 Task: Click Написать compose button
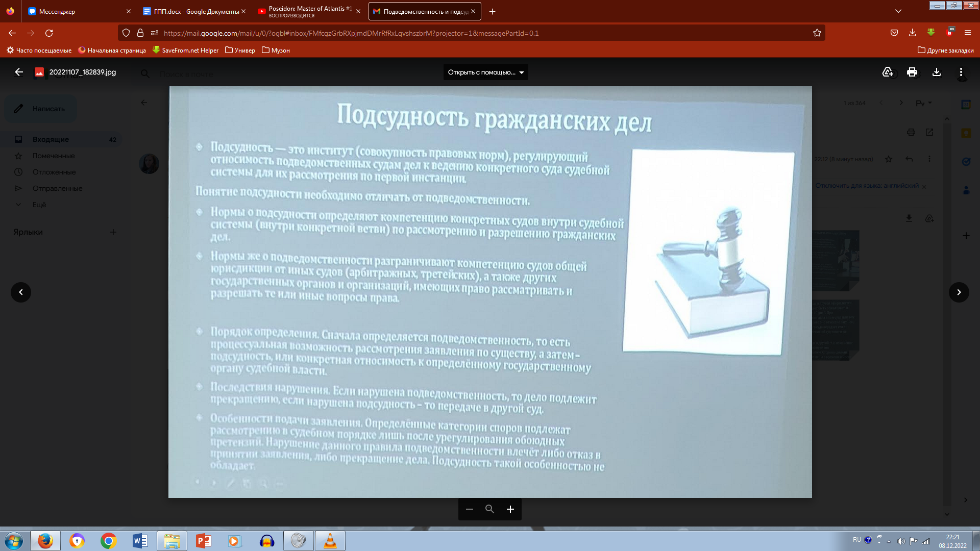tap(41, 109)
